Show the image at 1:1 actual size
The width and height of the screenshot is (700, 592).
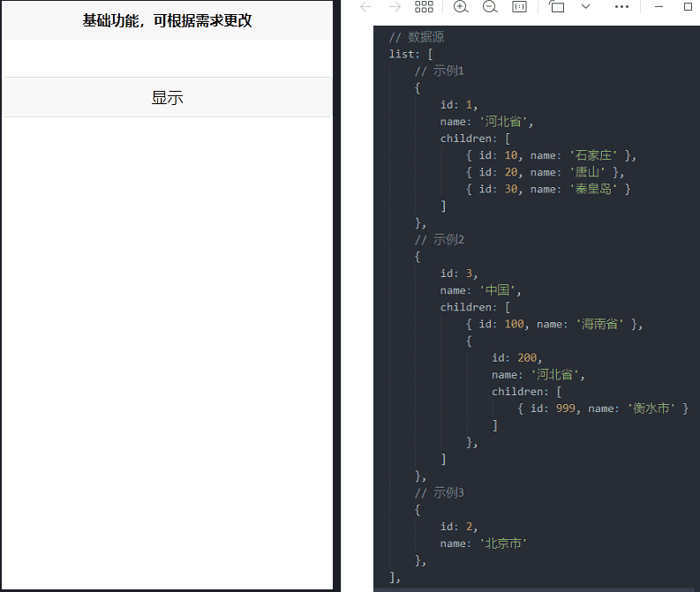pos(519,7)
